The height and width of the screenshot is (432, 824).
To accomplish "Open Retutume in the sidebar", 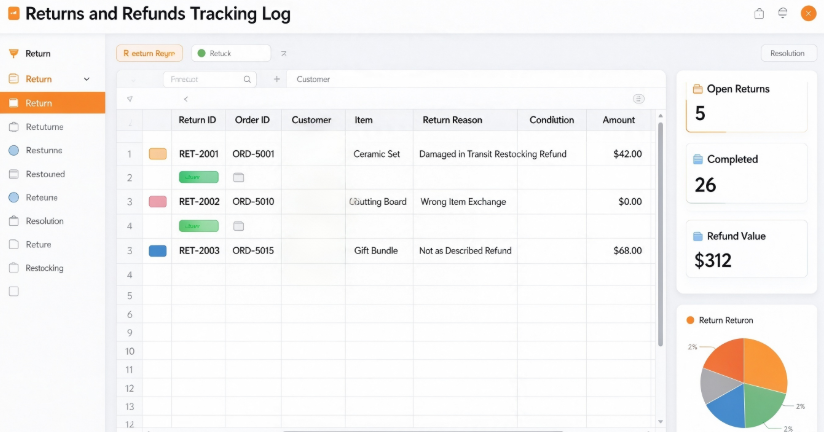I will [x=45, y=127].
